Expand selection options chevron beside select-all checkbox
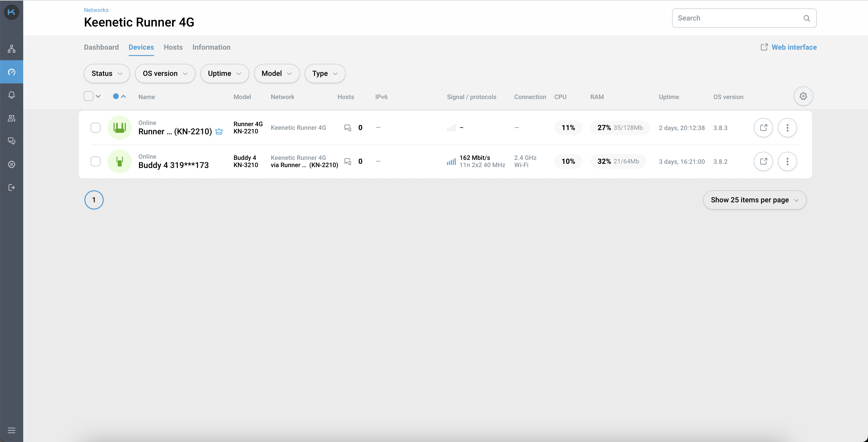Image resolution: width=868 pixels, height=442 pixels. 98,96
